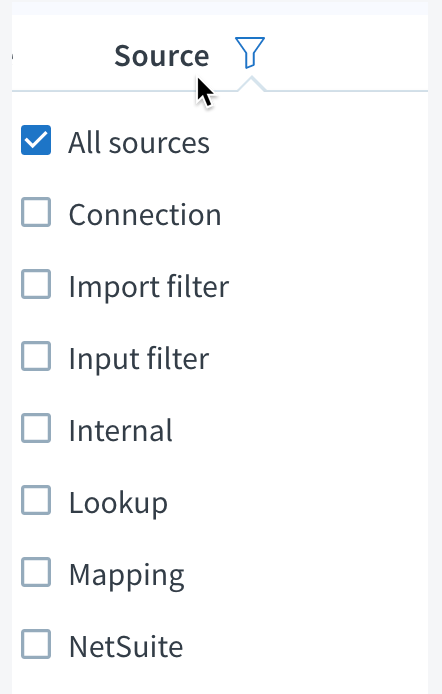Select the "NetSuite" label text
This screenshot has width=442, height=694.
(x=126, y=647)
